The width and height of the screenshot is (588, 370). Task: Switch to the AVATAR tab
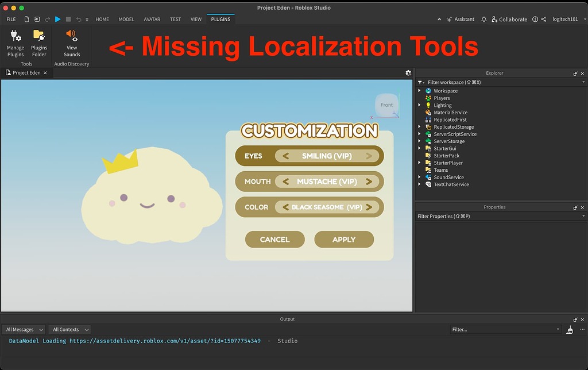[x=152, y=19]
